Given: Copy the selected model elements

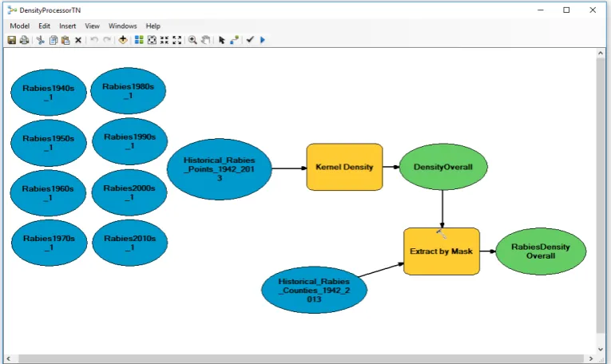Looking at the screenshot, I should click(54, 40).
